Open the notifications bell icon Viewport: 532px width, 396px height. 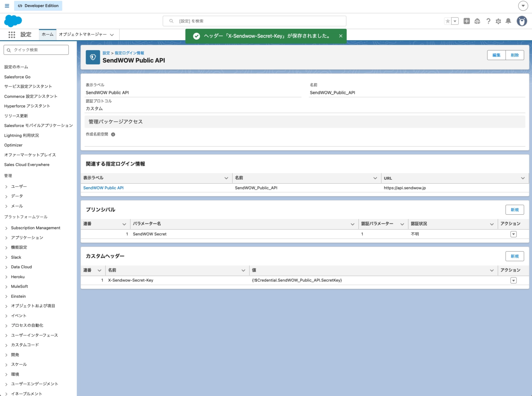pyautogui.click(x=508, y=21)
